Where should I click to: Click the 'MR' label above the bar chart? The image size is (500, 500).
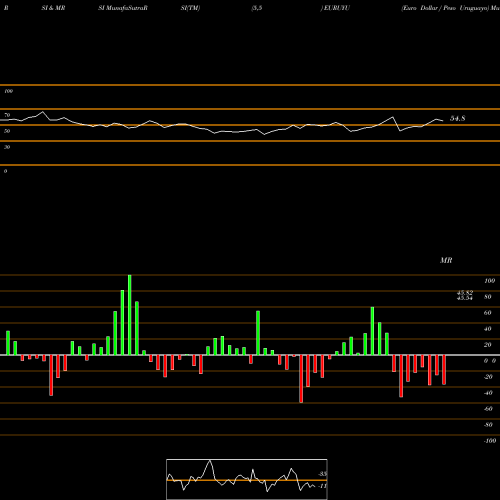(446, 260)
